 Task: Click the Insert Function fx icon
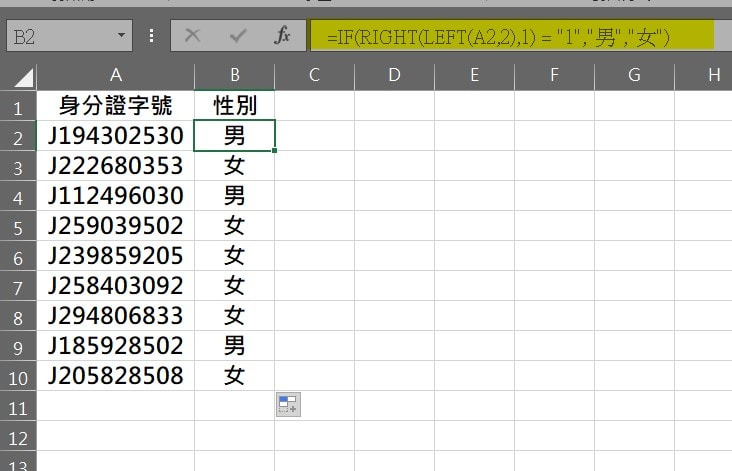pyautogui.click(x=282, y=36)
